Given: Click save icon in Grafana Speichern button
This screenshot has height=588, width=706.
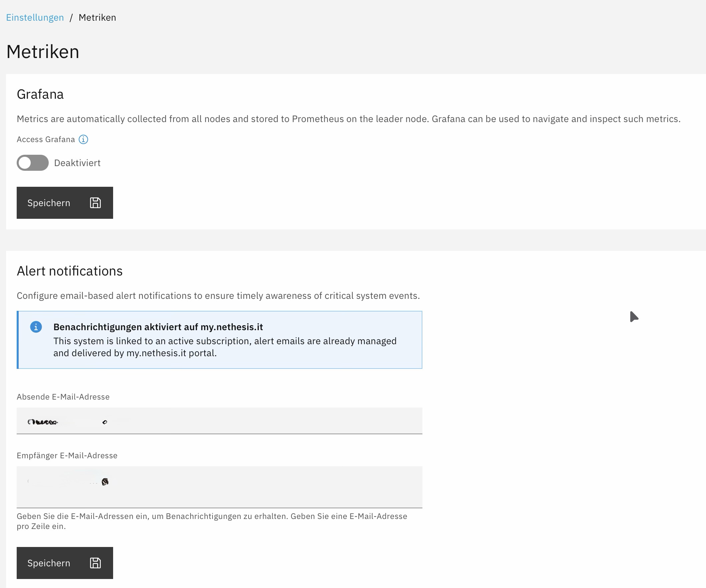Looking at the screenshot, I should pos(95,203).
